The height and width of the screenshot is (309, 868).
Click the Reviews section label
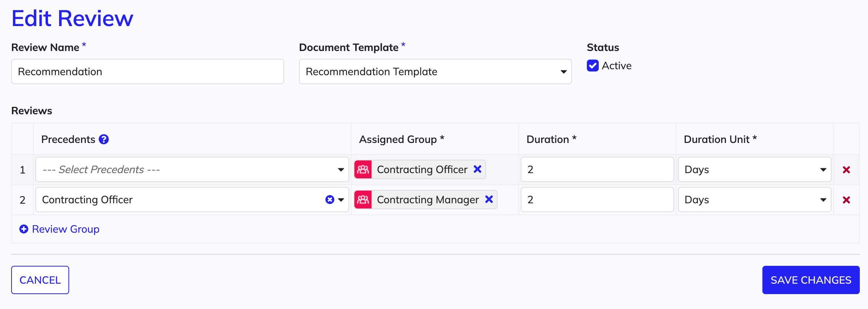click(32, 111)
